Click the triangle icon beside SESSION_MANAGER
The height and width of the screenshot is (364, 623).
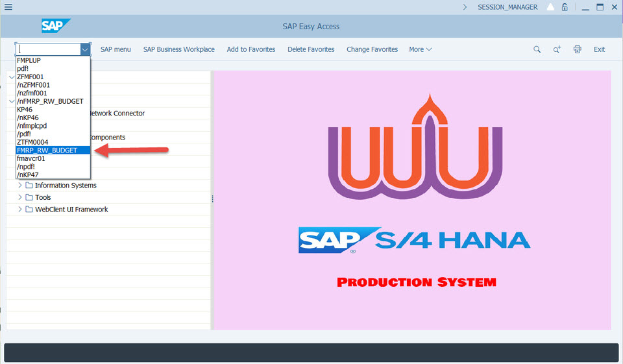[x=550, y=6]
